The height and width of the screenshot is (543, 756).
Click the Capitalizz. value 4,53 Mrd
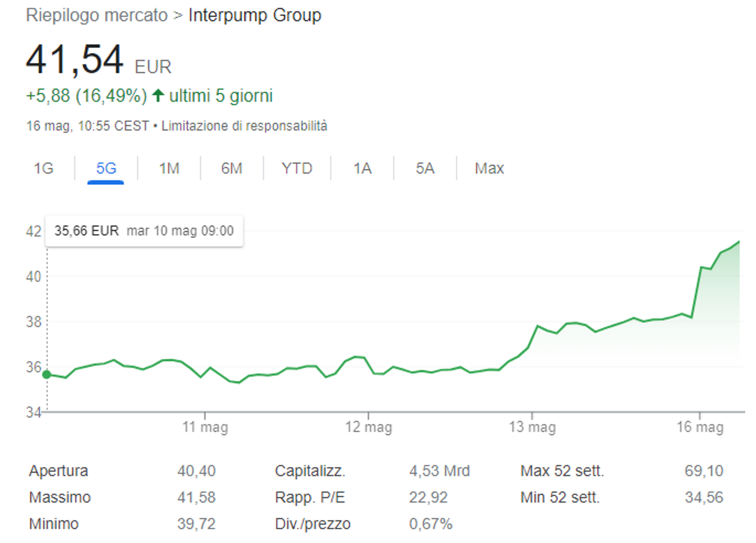[x=439, y=471]
